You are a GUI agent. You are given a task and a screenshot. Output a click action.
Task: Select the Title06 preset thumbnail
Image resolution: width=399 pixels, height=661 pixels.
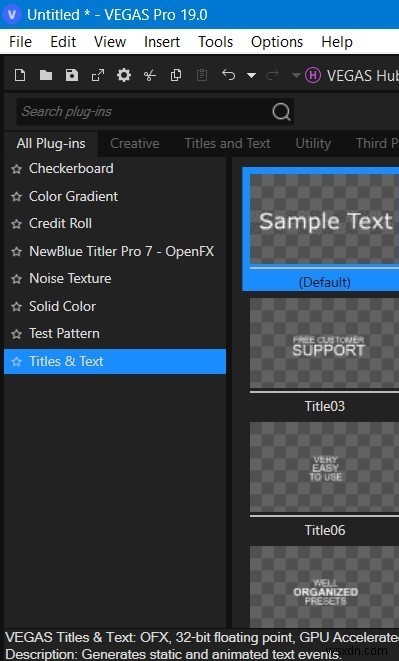(324, 467)
